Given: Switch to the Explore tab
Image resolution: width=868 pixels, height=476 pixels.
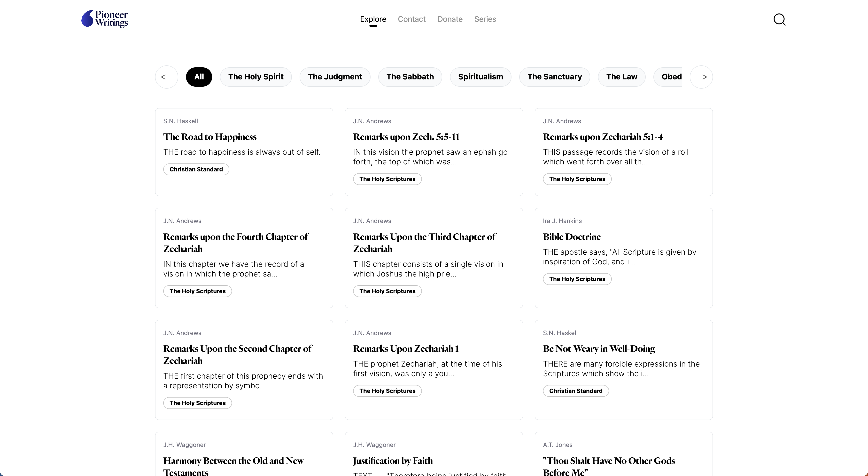Looking at the screenshot, I should (373, 19).
